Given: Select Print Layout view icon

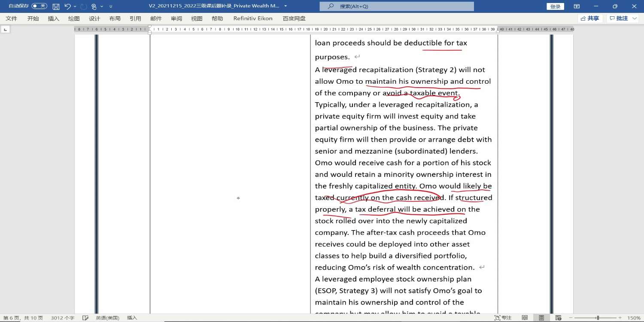Looking at the screenshot, I should tap(541, 318).
